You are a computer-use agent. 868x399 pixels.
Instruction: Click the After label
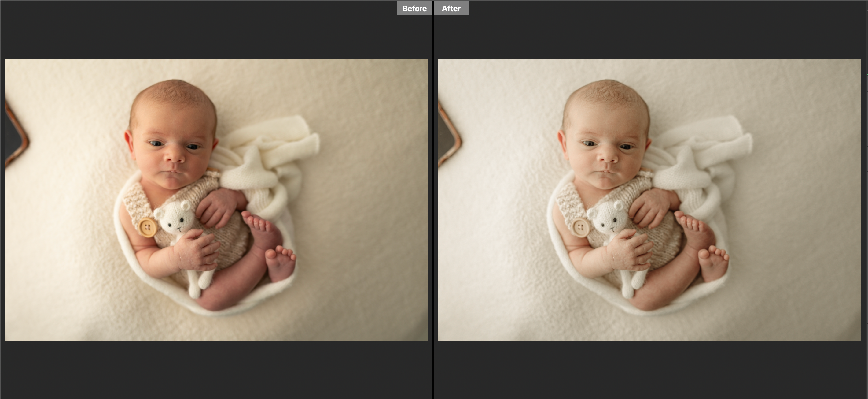451,9
